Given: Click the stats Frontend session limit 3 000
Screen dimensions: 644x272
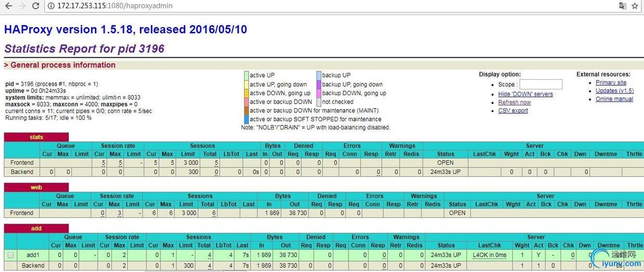Looking at the screenshot, I should coord(190,163).
